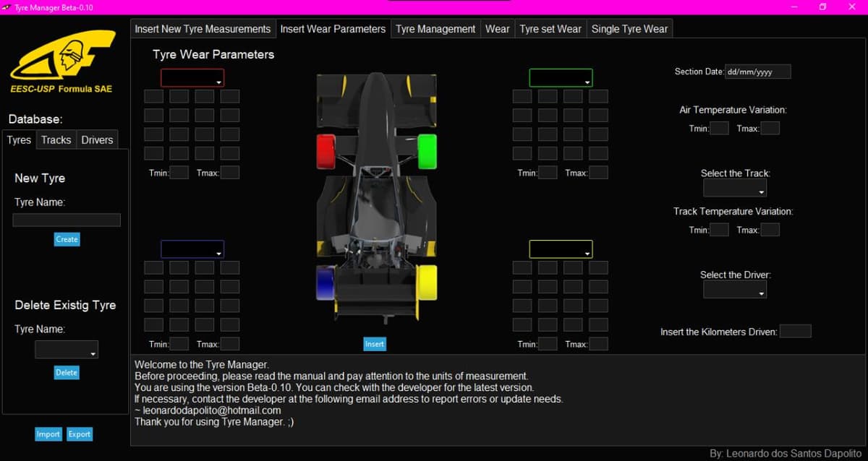This screenshot has height=461, width=868.
Task: Click the red front-left tyre on the car
Action: click(x=325, y=150)
